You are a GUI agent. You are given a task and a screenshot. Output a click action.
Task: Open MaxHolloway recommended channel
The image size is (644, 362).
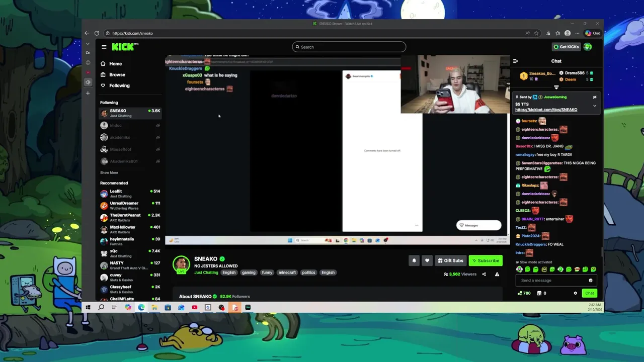click(130, 229)
